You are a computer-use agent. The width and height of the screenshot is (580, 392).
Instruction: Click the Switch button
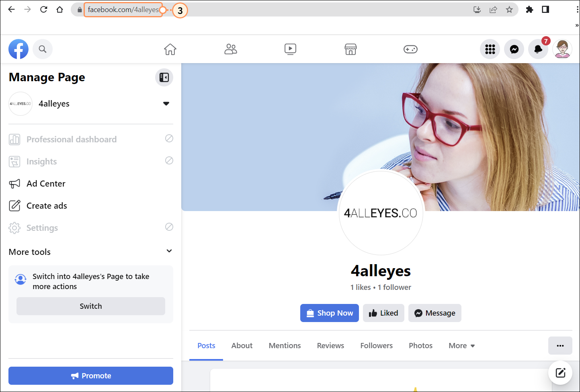pyautogui.click(x=91, y=306)
